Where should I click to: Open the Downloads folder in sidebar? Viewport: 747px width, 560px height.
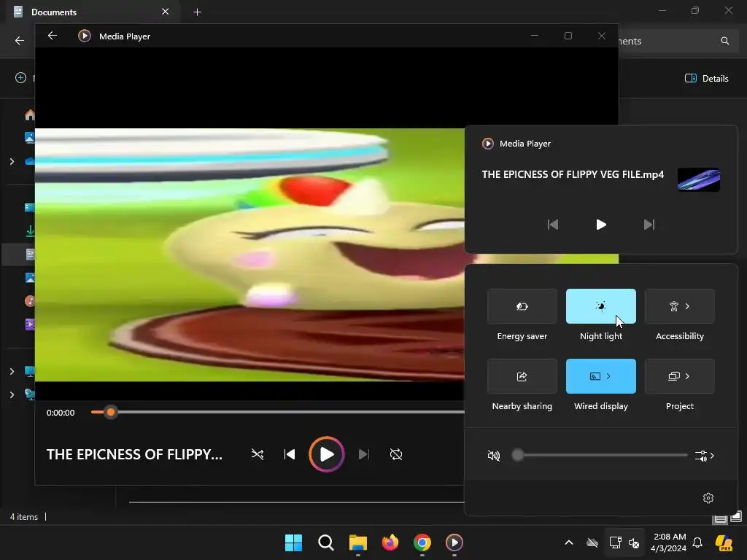30,231
